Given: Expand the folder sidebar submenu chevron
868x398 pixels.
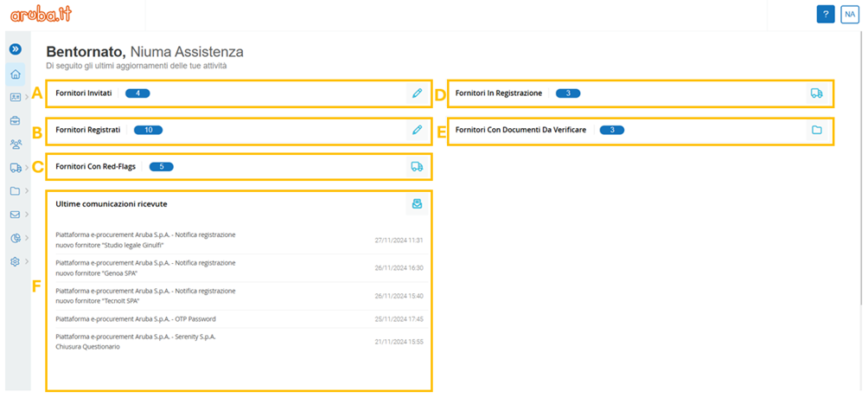Looking at the screenshot, I should pos(27,191).
